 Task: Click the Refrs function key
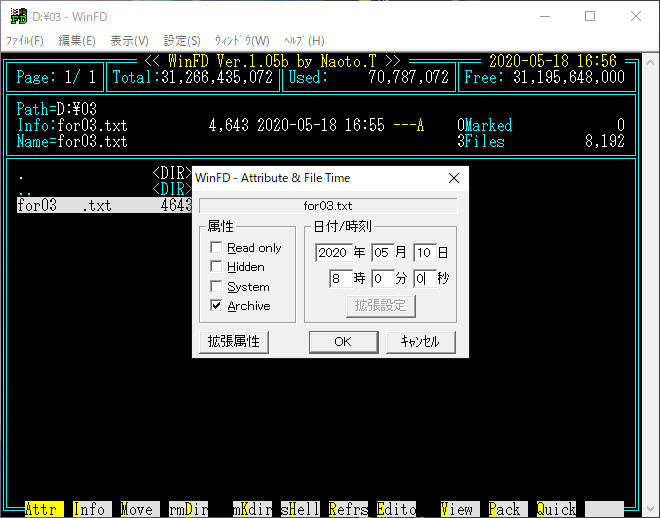[x=348, y=509]
